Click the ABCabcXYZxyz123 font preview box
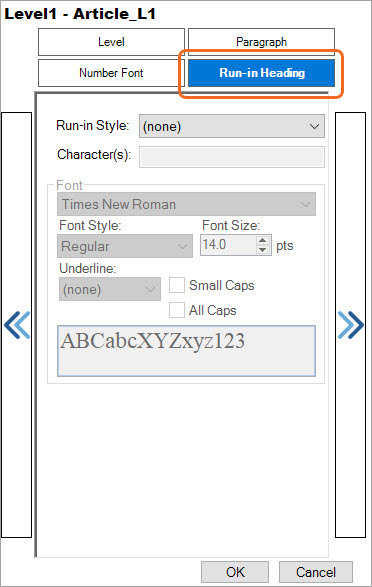 [x=186, y=351]
